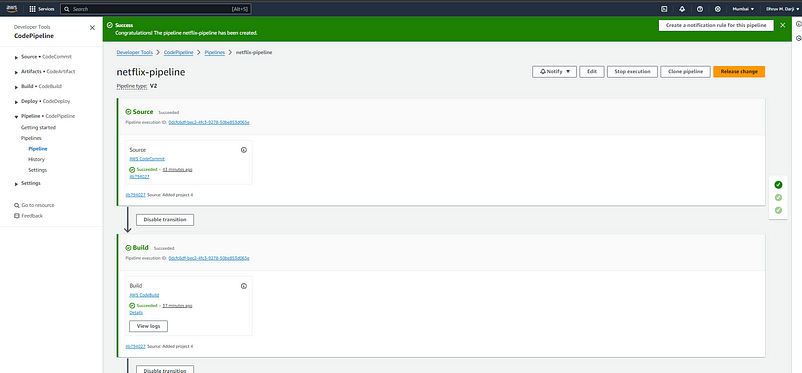Click the Build stage heading
802x373 pixels.
[141, 248]
